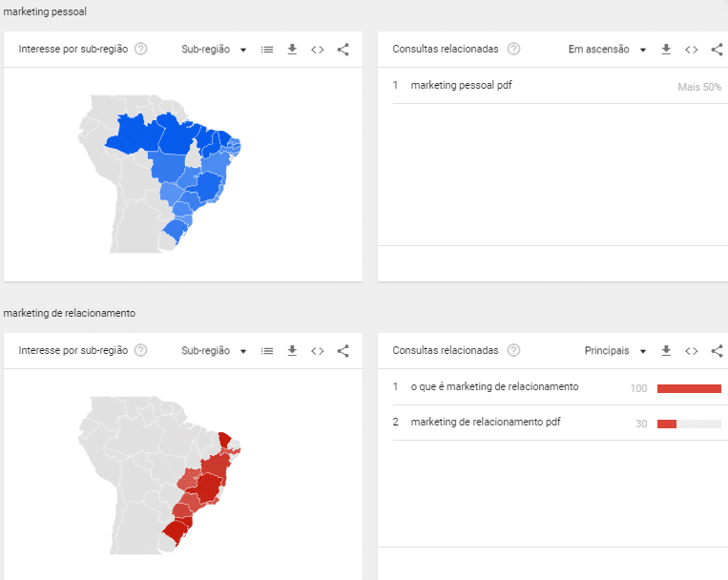The image size is (728, 580).
Task: Show help for top Interesse por sub-região
Action: (x=140, y=49)
